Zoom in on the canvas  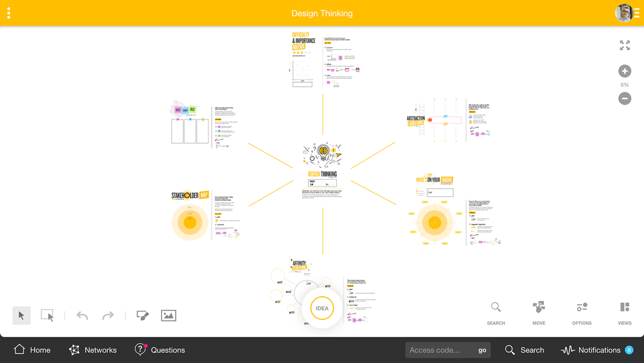click(x=624, y=71)
